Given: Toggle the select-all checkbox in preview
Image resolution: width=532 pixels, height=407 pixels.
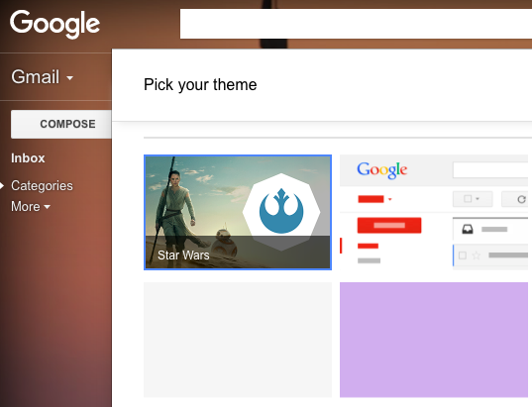Looking at the screenshot, I should tap(468, 198).
